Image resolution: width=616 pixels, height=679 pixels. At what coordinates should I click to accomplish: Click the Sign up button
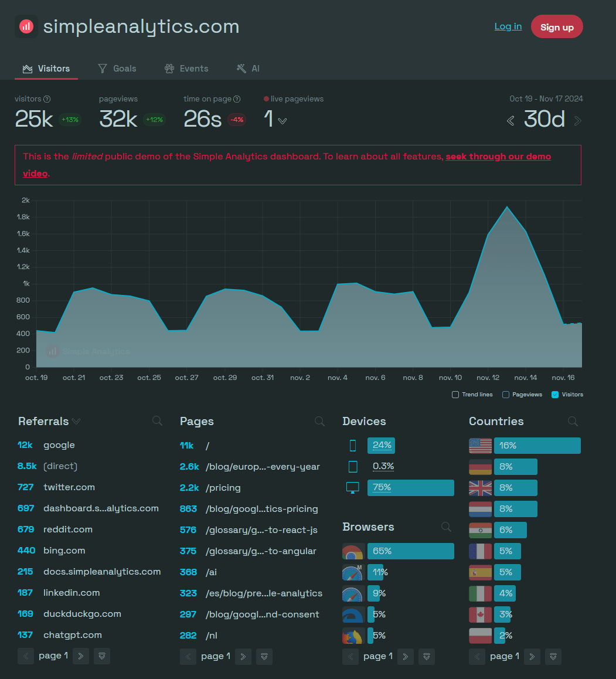(556, 26)
